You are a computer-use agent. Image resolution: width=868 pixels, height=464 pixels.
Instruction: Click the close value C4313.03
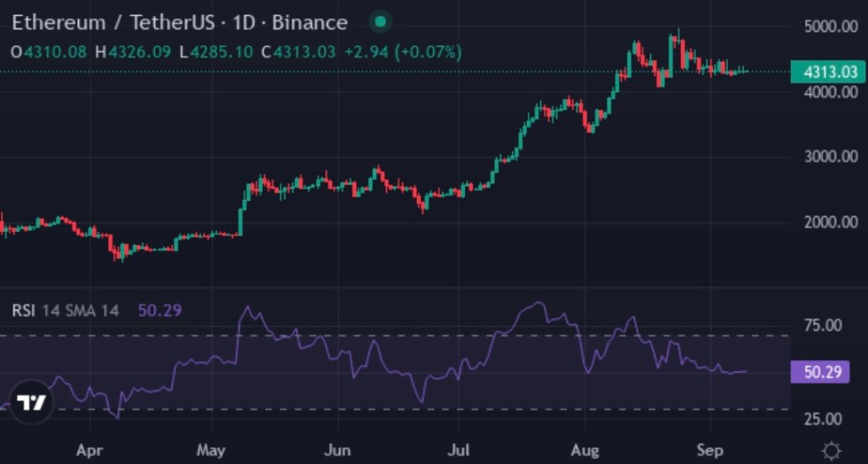pyautogui.click(x=298, y=52)
